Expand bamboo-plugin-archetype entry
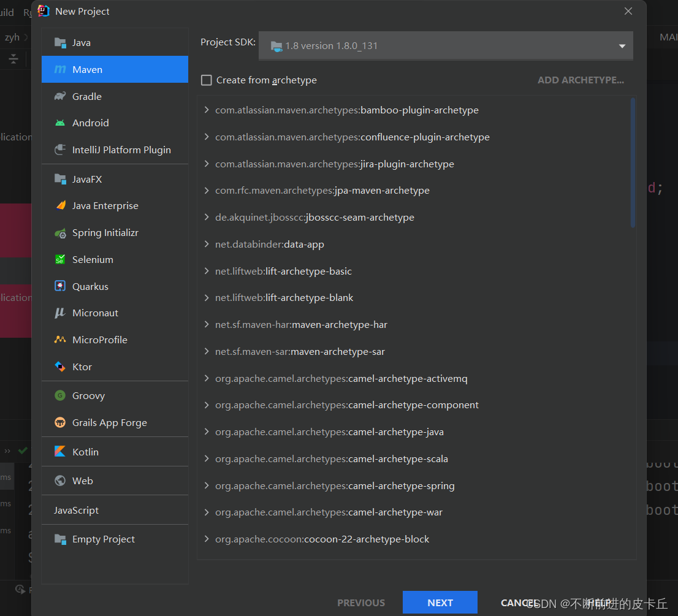Viewport: 678px width, 616px height. click(x=207, y=110)
